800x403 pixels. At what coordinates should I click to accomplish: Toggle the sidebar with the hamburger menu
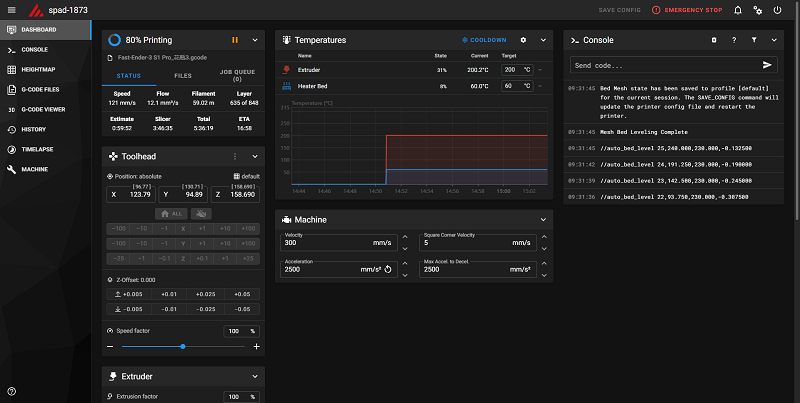12,10
